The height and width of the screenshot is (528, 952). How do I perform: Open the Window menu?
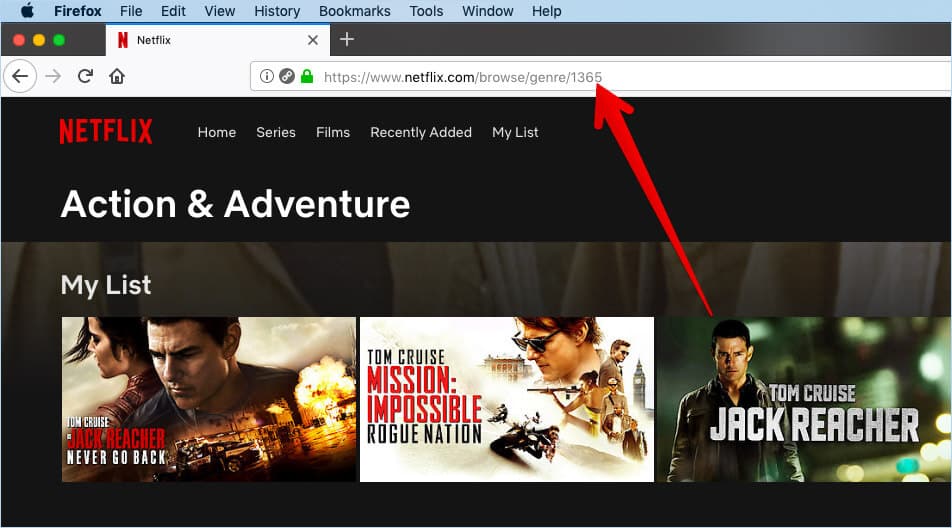pyautogui.click(x=488, y=11)
